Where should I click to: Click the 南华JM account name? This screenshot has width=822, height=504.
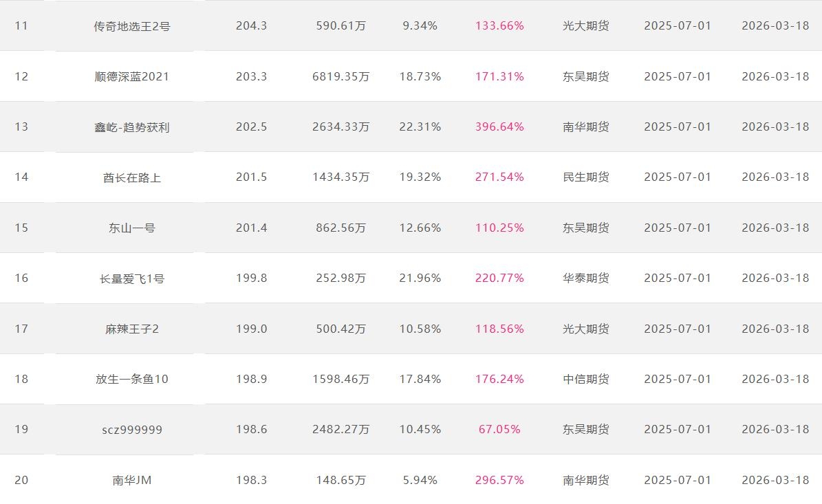132,480
